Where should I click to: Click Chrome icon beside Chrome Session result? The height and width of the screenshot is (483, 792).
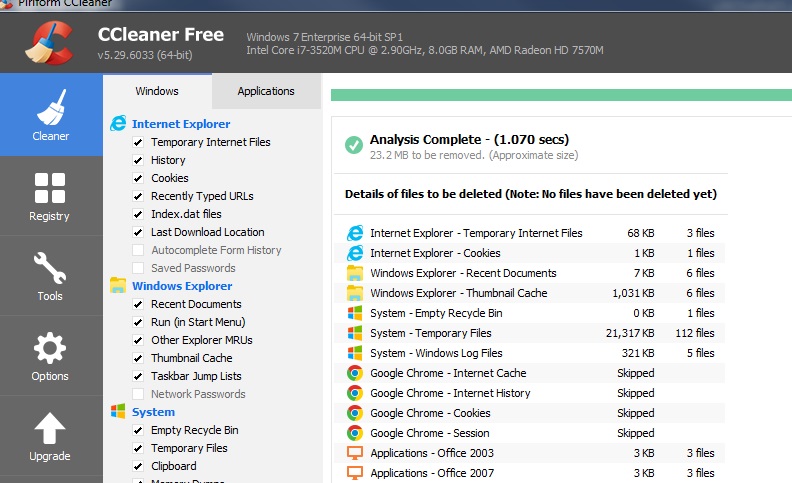(355, 433)
